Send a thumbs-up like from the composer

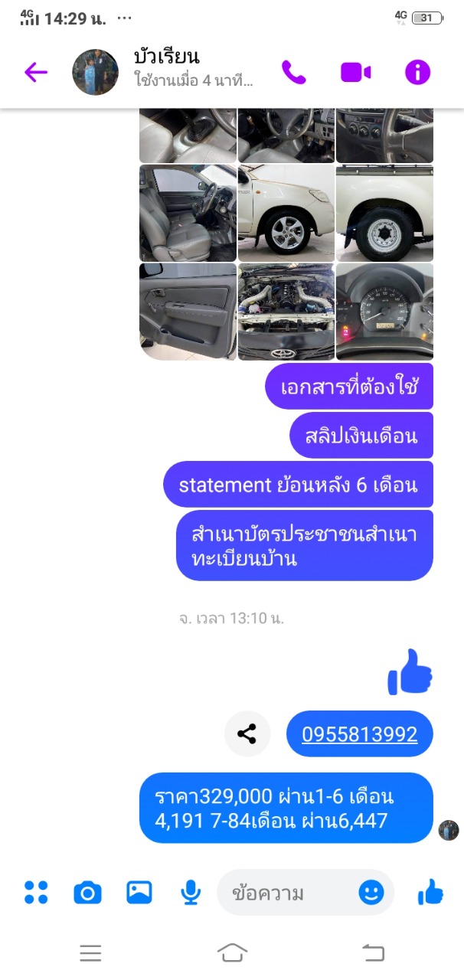(430, 892)
